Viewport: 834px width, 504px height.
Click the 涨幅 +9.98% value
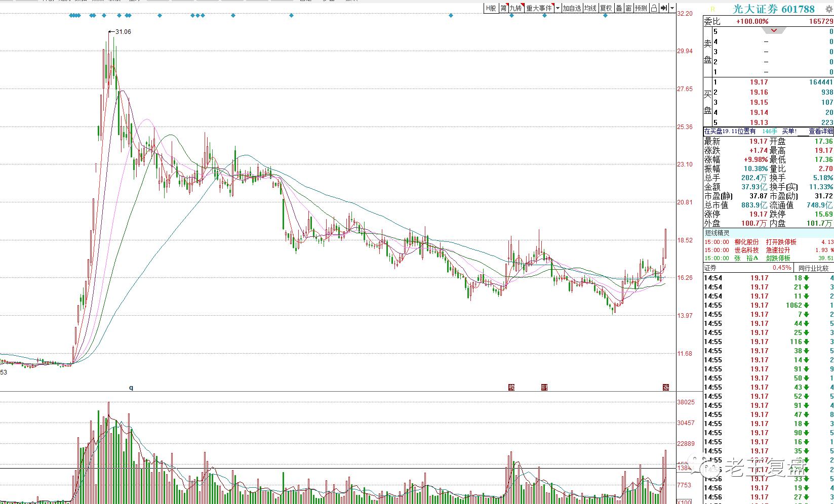pos(754,159)
